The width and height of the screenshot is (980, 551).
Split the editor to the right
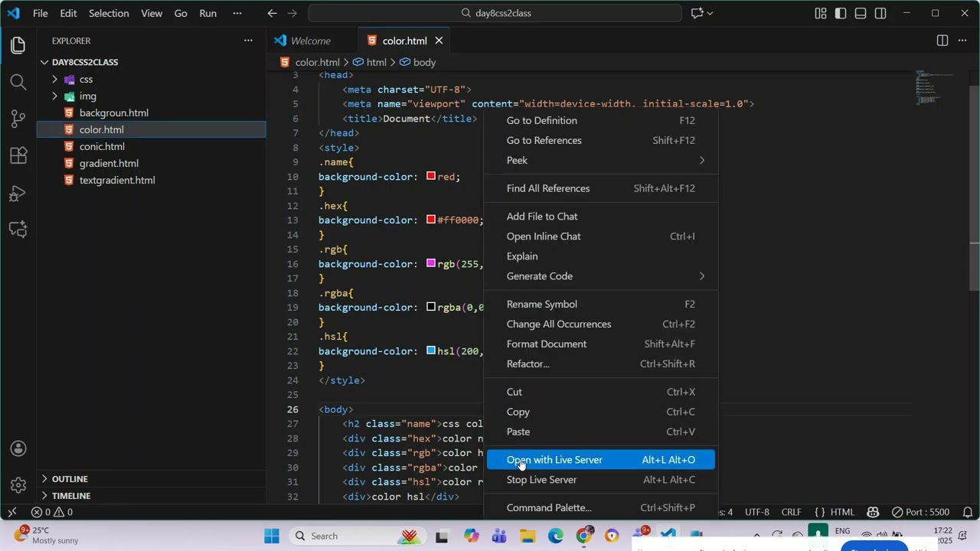[x=942, y=41]
